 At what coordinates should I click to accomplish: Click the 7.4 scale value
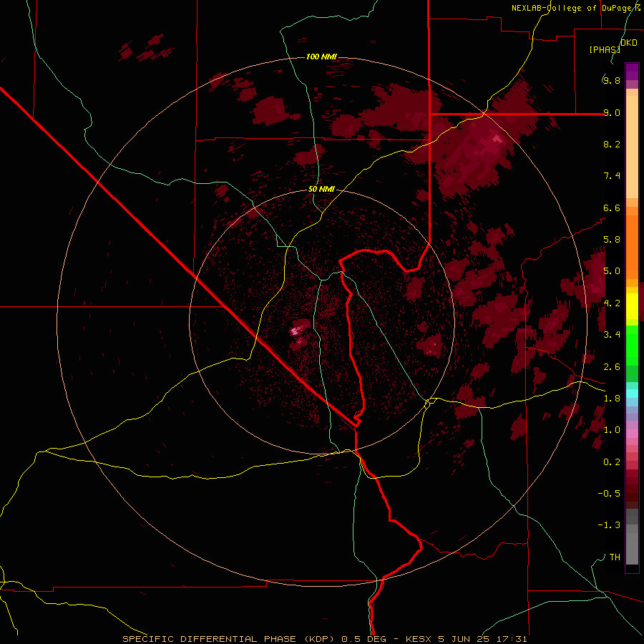click(612, 176)
